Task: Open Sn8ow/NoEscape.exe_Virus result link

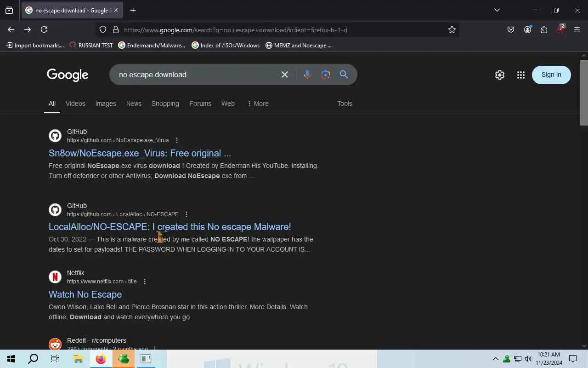Action: tap(140, 153)
